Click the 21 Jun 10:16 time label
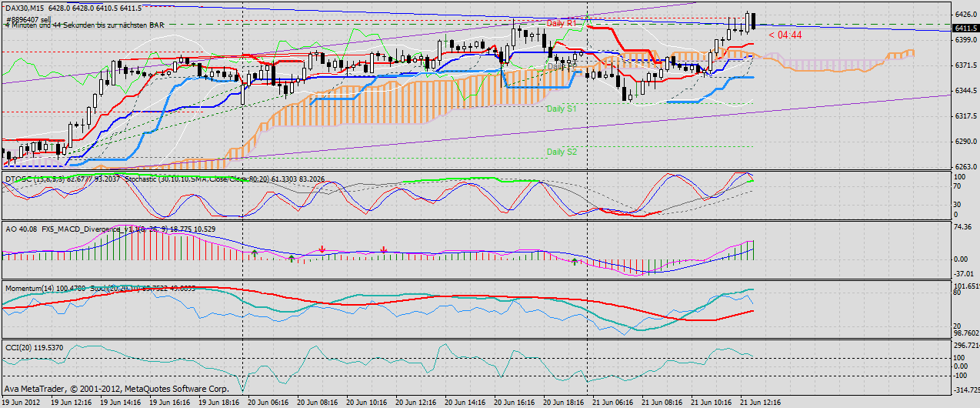Screen dimensions: 980x408 click(711, 402)
